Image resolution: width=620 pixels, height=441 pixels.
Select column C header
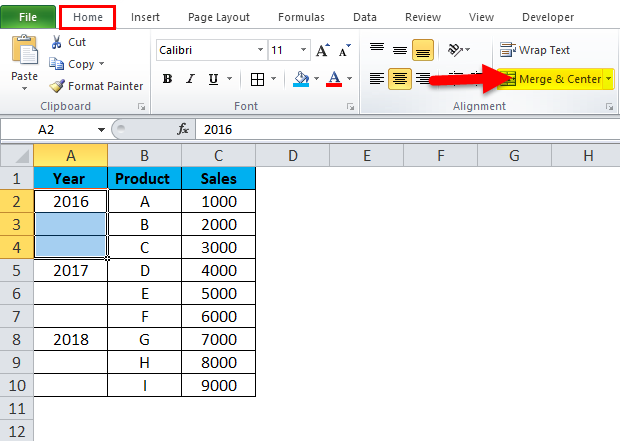point(219,155)
